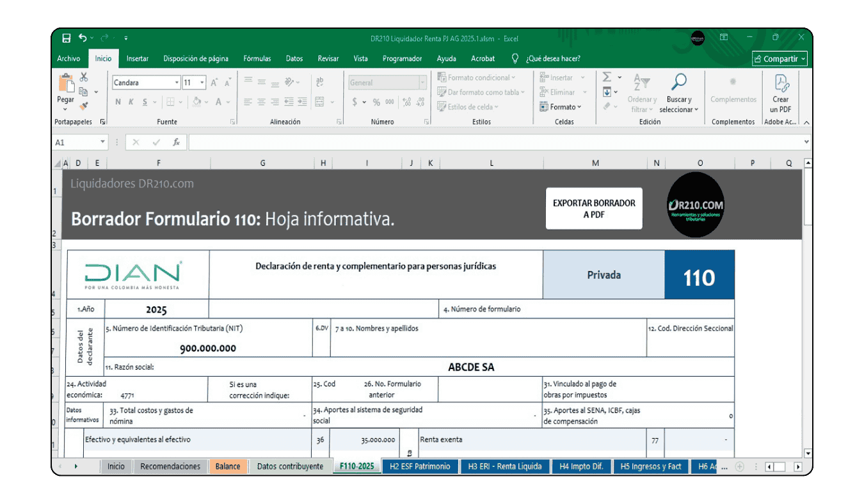Image resolution: width=864 pixels, height=504 pixels.
Task: Click the AutoSum sigma icon
Action: pos(607,77)
